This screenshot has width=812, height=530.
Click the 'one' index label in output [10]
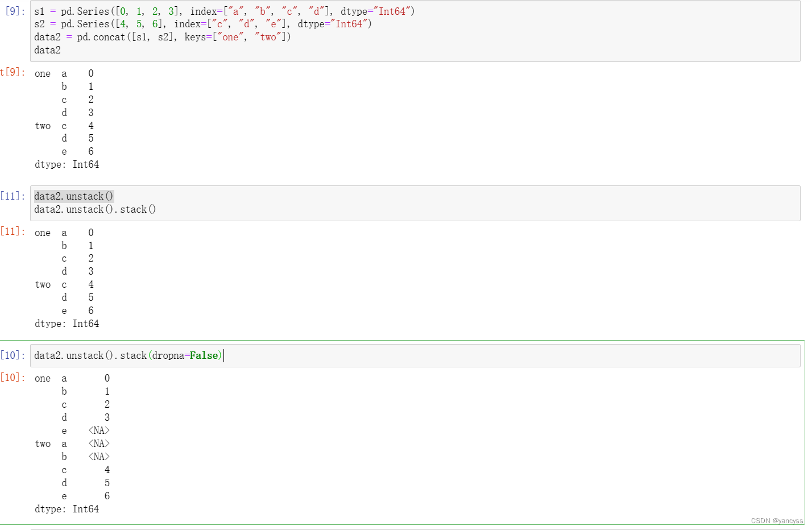[43, 378]
